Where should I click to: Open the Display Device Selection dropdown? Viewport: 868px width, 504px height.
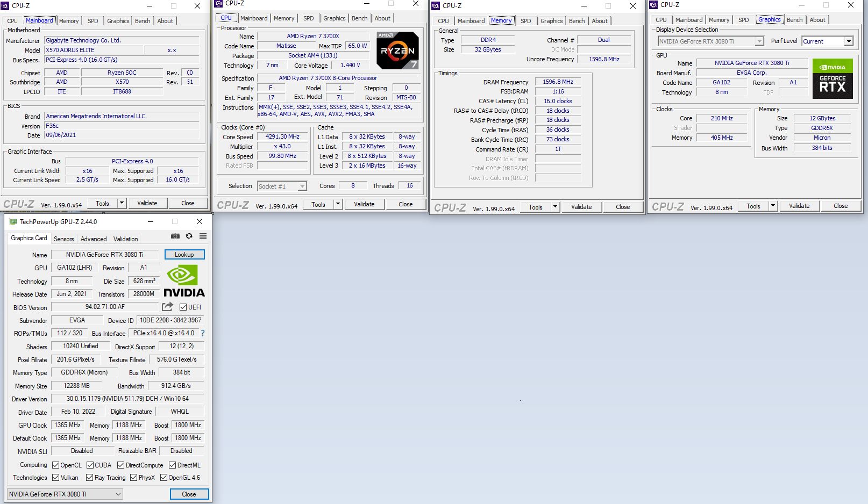[711, 41]
